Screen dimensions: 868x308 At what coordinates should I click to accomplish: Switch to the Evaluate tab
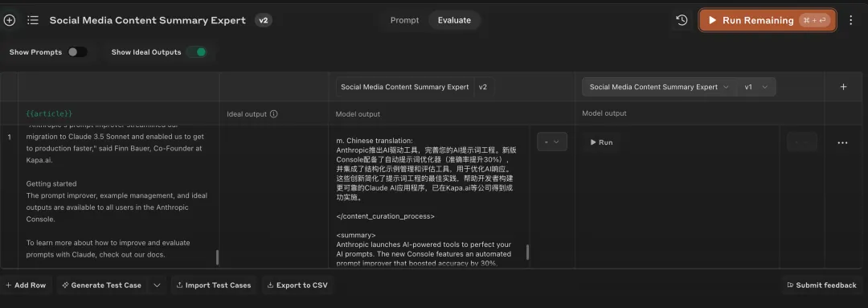tap(454, 20)
